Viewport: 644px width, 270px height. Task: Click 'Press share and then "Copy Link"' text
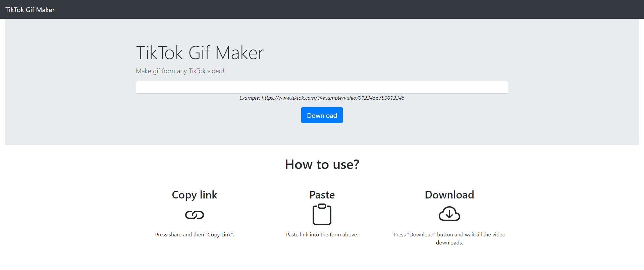[195, 235]
